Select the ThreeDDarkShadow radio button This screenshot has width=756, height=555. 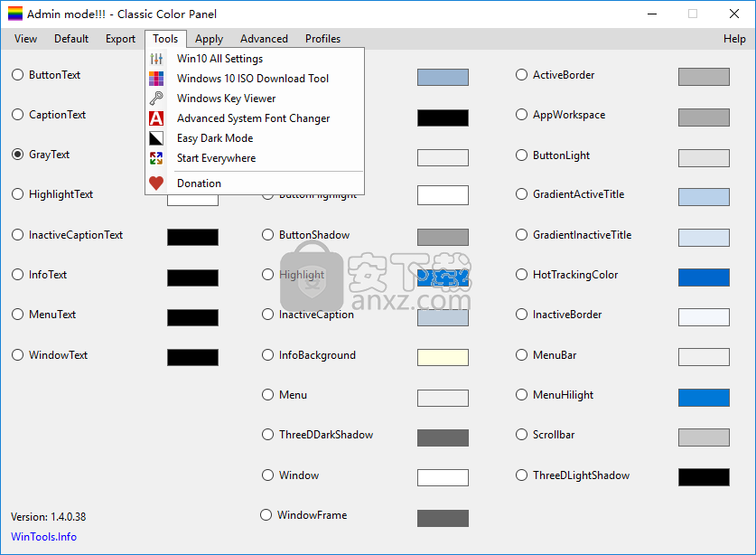(x=267, y=435)
